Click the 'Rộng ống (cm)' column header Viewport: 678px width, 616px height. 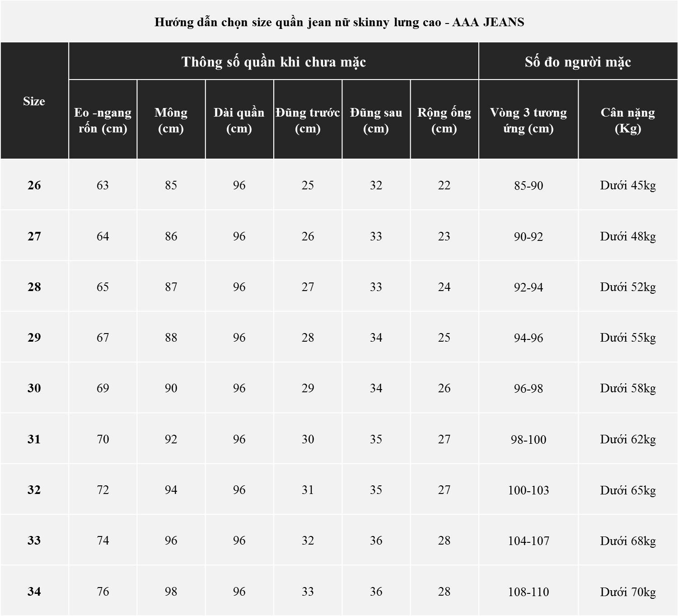click(444, 120)
